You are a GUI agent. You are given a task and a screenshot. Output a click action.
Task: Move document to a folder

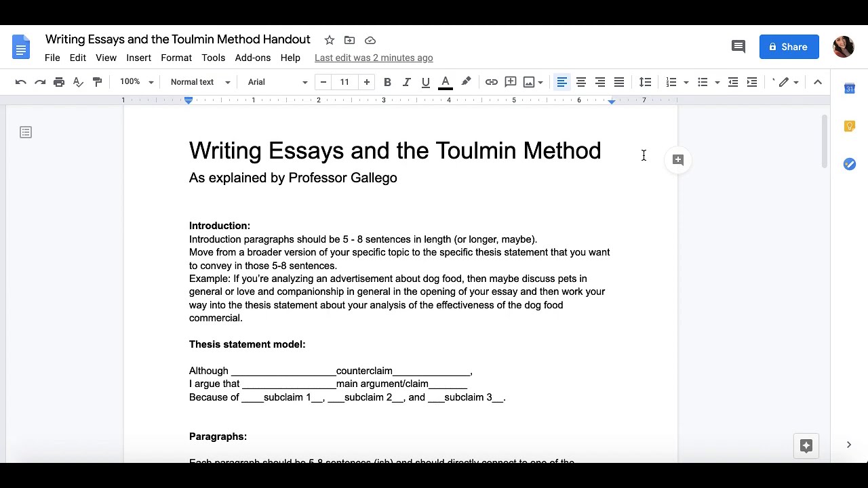pyautogui.click(x=350, y=40)
